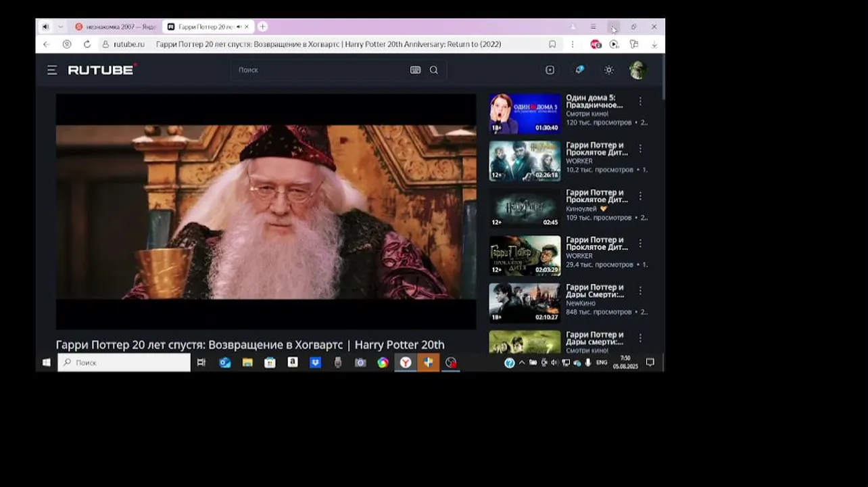This screenshot has height=487, width=868.
Task: Open the clock showing 7:50
Action: tap(625, 363)
